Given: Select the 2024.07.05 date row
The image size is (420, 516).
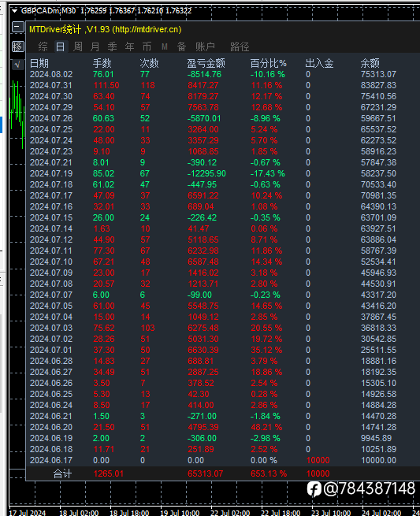Looking at the screenshot, I should 51,306.
